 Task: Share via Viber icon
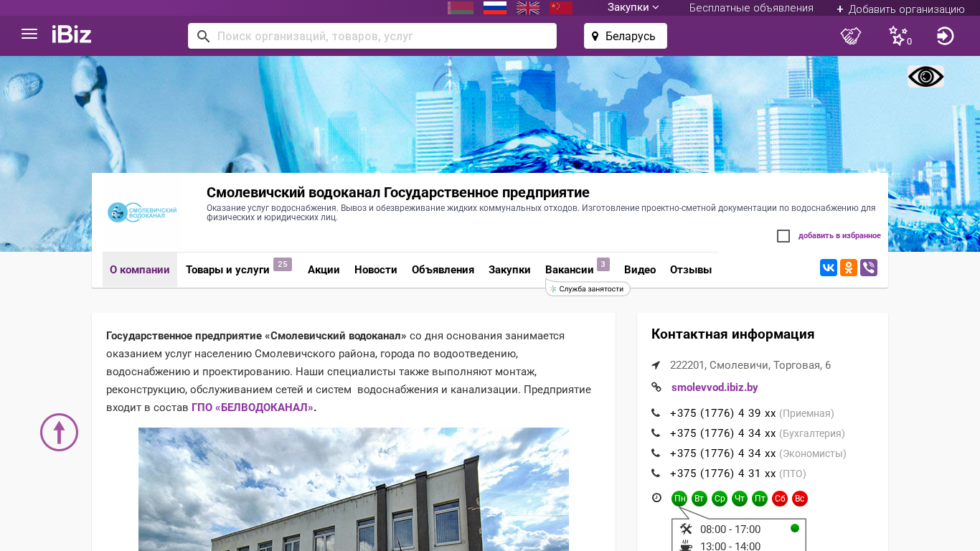869,268
